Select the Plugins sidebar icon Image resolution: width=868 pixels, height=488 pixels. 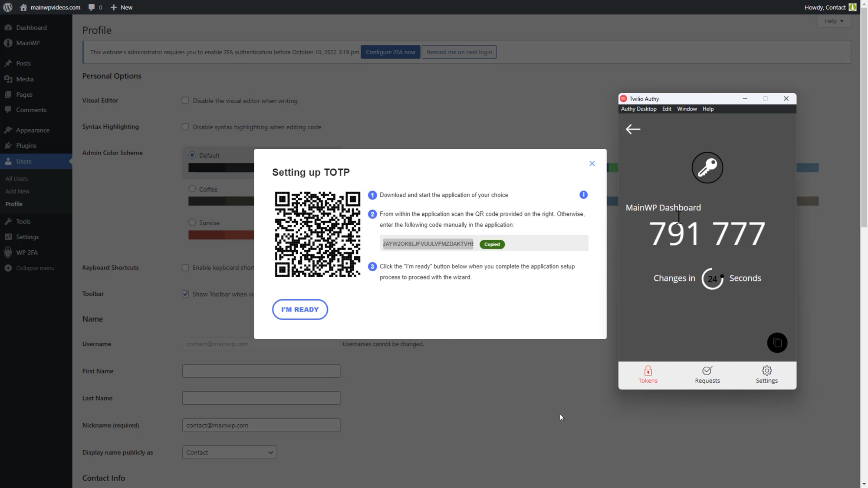[x=9, y=145]
